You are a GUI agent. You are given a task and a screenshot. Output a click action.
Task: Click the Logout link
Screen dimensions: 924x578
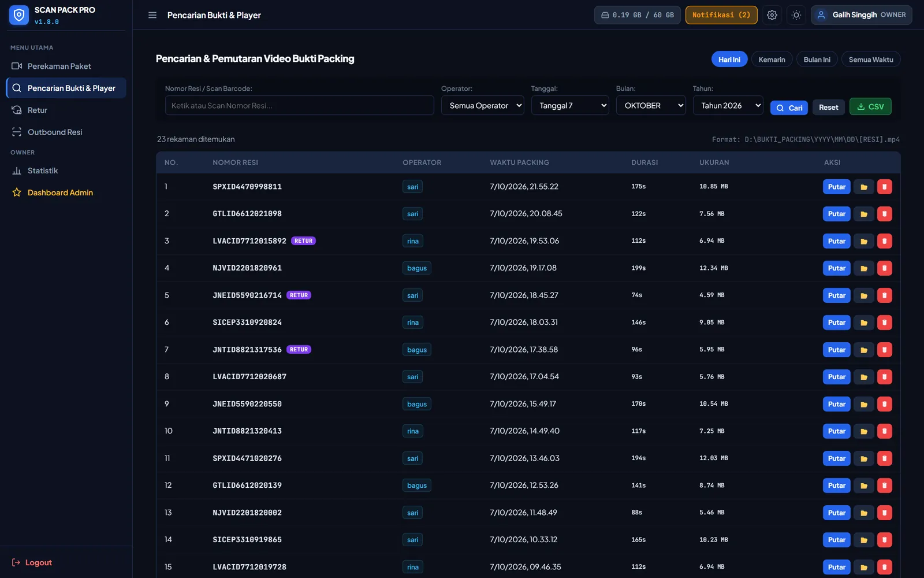pyautogui.click(x=32, y=562)
